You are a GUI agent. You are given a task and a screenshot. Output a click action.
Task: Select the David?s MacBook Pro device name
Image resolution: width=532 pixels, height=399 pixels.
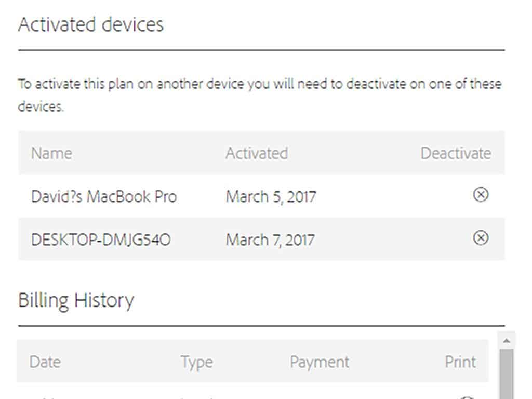pos(104,197)
